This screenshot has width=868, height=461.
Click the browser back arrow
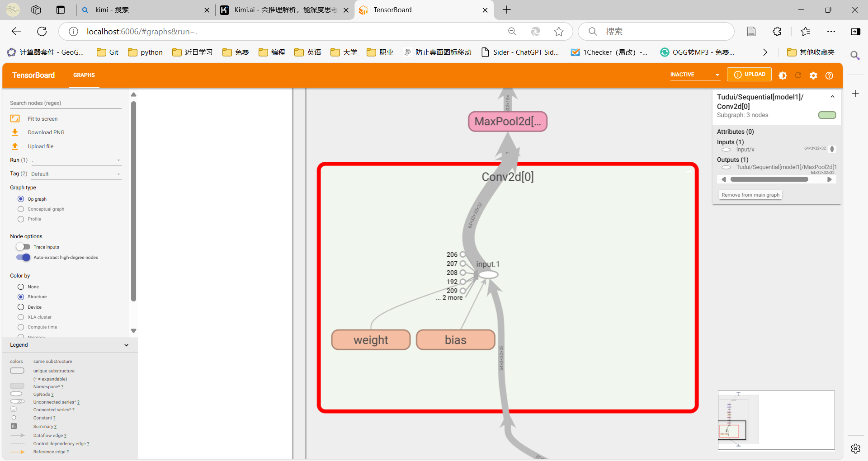coord(16,31)
